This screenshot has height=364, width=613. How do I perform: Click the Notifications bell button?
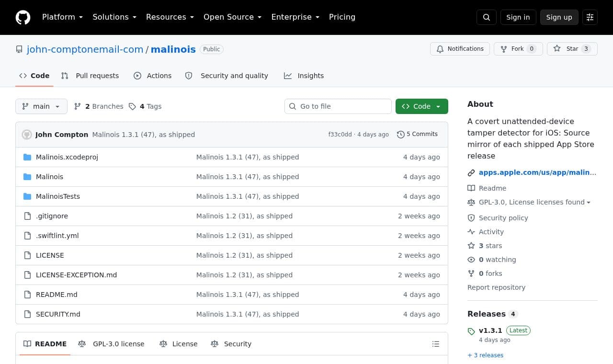click(460, 49)
